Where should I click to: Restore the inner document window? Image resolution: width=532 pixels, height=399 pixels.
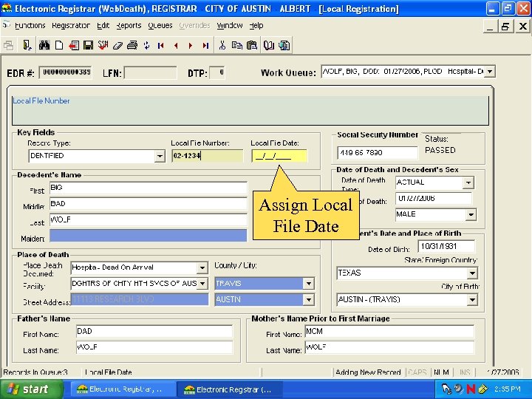(505, 26)
